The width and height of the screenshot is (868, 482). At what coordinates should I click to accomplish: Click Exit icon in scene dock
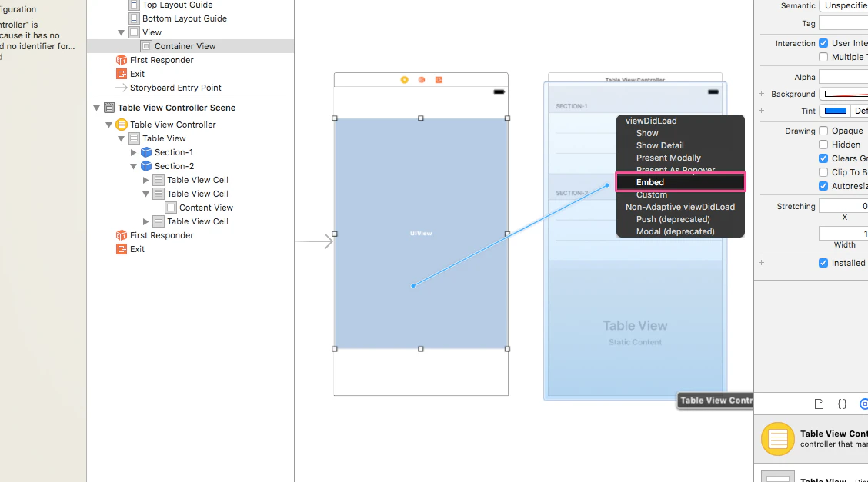439,80
